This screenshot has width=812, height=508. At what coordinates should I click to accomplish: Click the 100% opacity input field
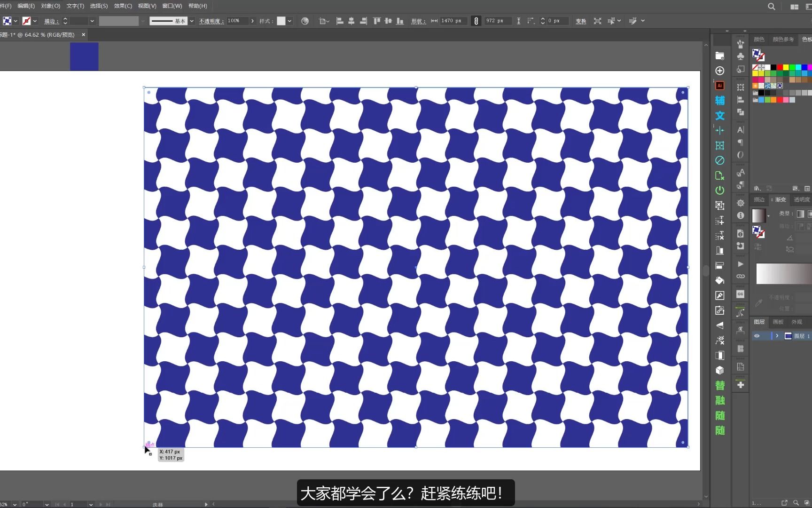pos(237,21)
